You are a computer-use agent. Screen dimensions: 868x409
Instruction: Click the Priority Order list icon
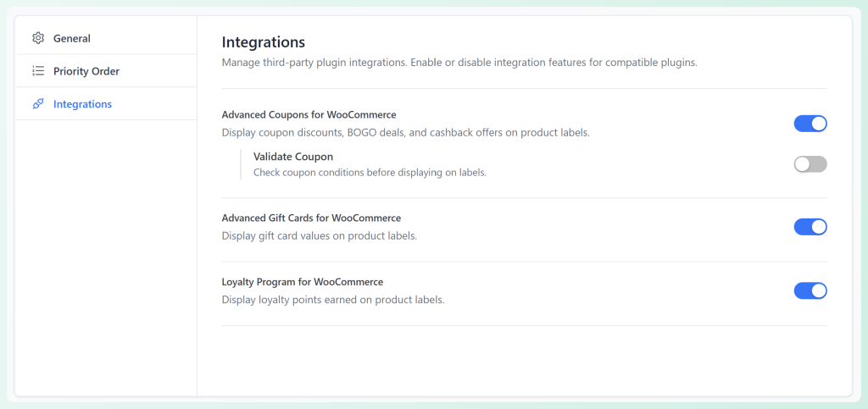pos(38,71)
